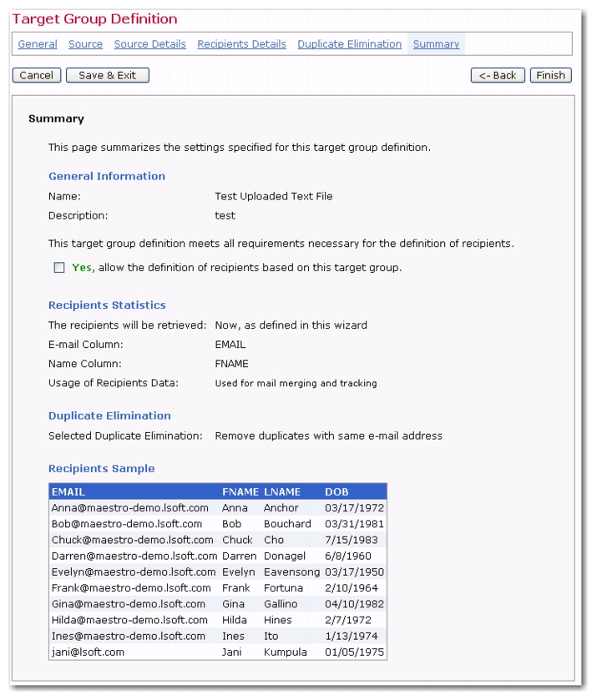Click the Finish button
This screenshot has height=700, width=597.
[x=551, y=75]
